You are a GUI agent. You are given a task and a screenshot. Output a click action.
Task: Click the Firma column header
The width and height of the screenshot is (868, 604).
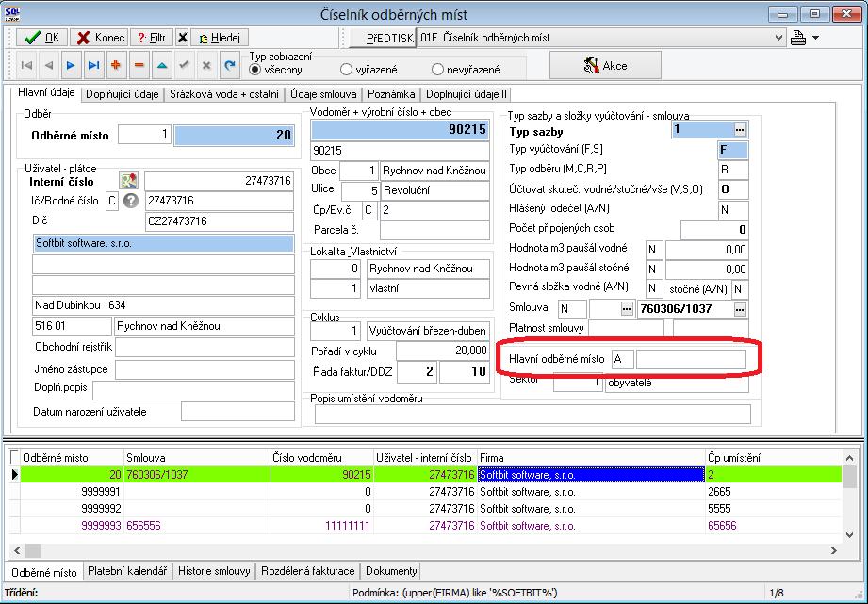[591, 458]
